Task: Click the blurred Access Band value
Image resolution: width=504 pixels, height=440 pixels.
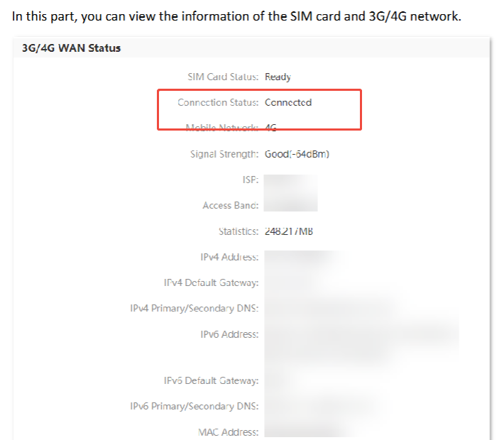Action: (291, 205)
